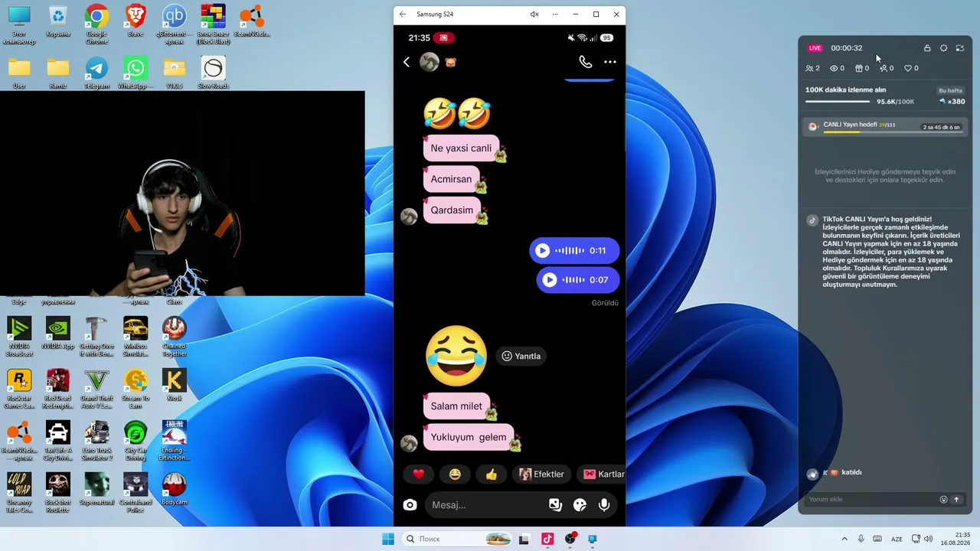
Task: Show hidden system tray icons chevron
Action: click(x=844, y=539)
